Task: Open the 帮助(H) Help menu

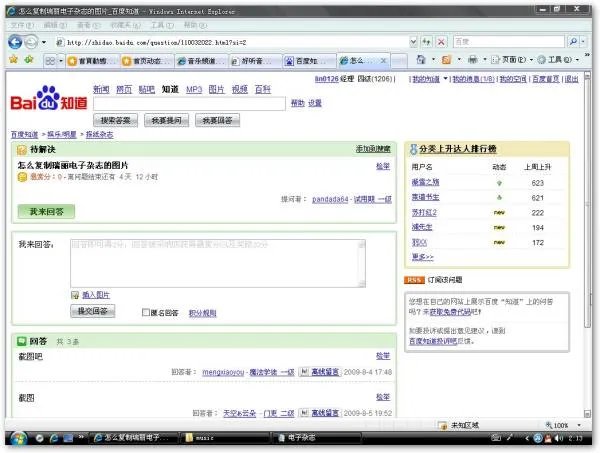Action: pyautogui.click(x=195, y=25)
